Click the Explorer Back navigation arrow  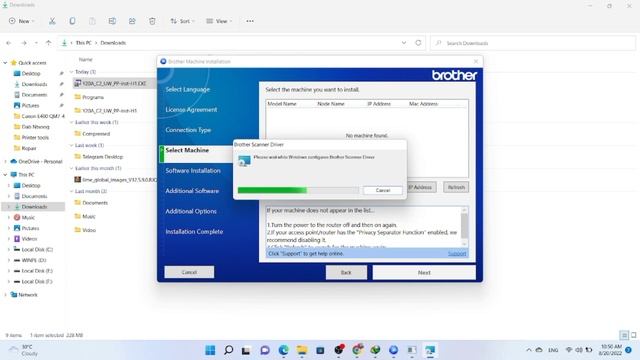[x=9, y=43]
